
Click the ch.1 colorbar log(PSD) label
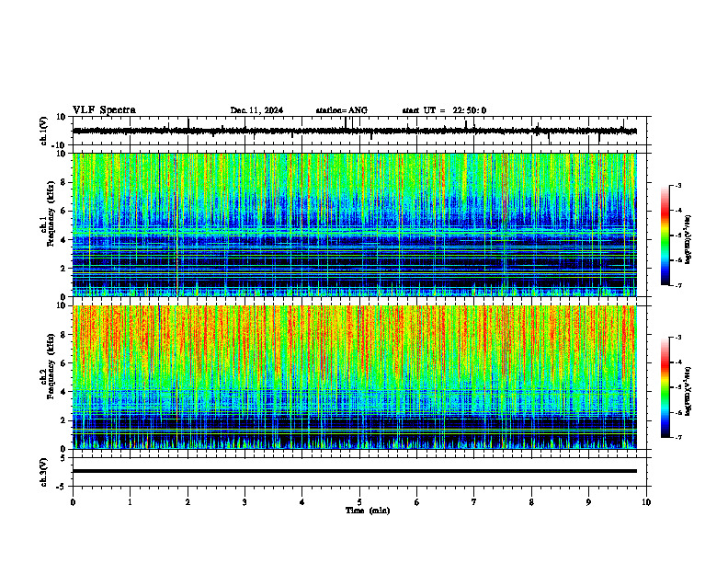[x=688, y=239]
